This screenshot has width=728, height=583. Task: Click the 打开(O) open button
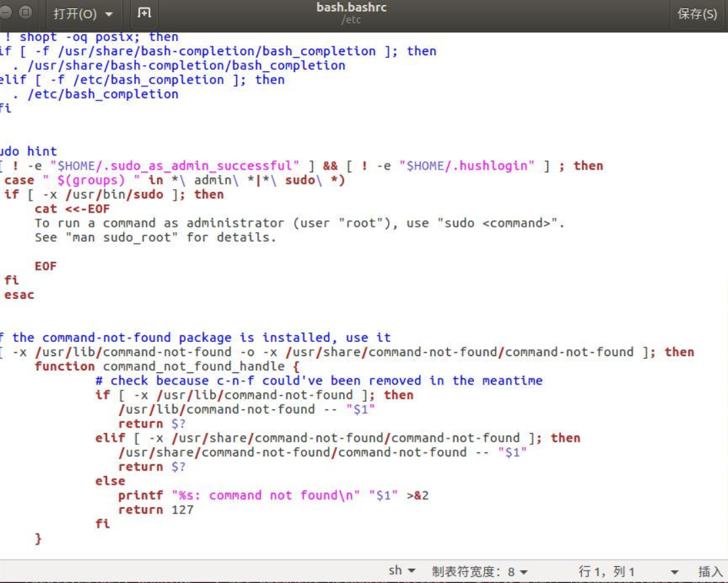(x=74, y=14)
